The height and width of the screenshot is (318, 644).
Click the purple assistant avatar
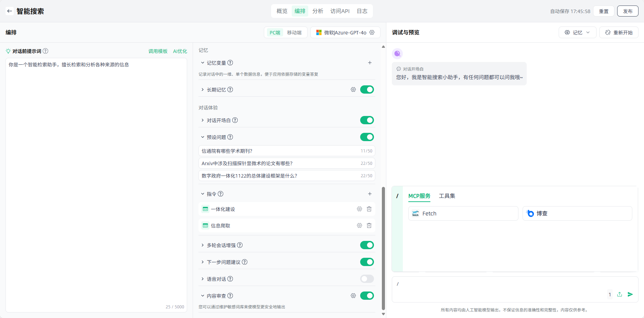click(x=397, y=53)
